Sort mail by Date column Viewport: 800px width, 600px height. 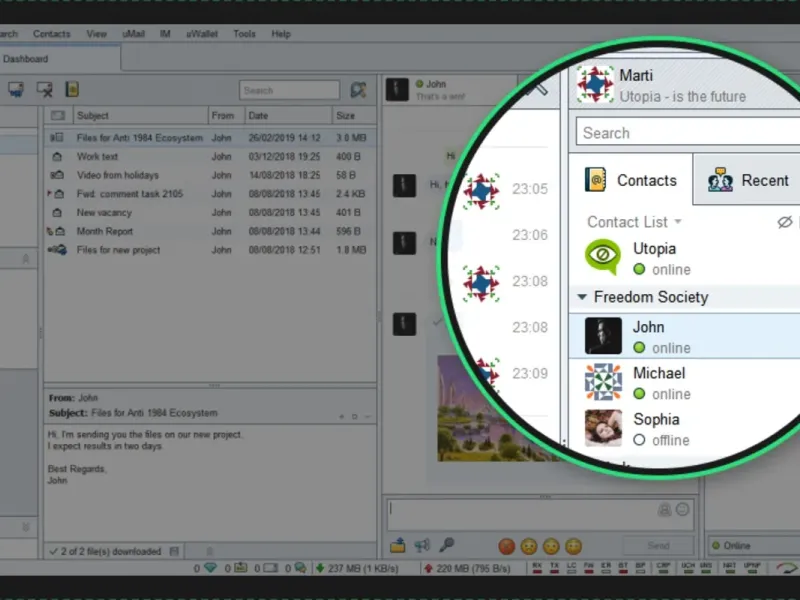click(x=289, y=115)
